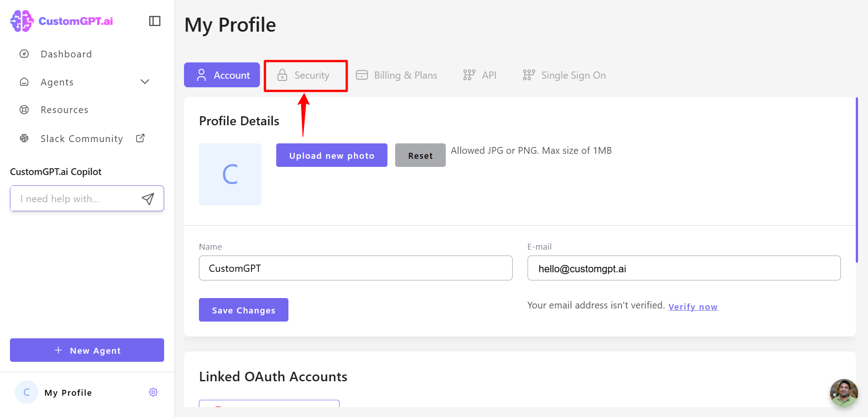This screenshot has height=417, width=868.
Task: Click the Verify now link
Action: (693, 307)
